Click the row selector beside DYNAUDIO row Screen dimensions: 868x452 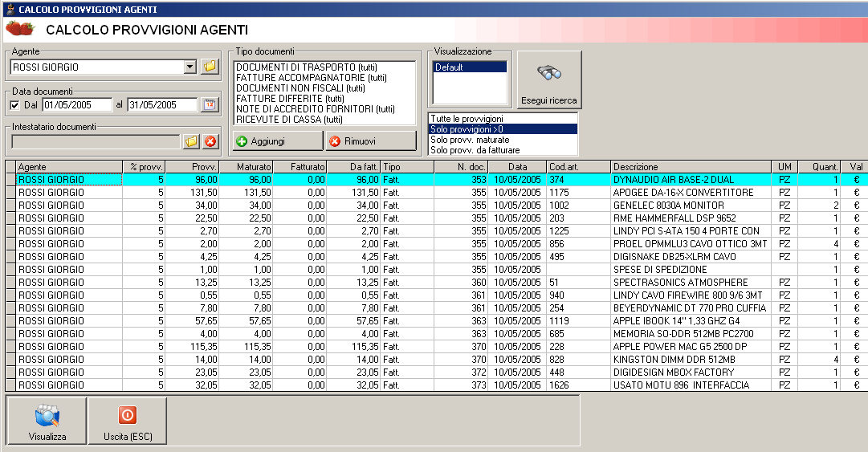point(10,180)
